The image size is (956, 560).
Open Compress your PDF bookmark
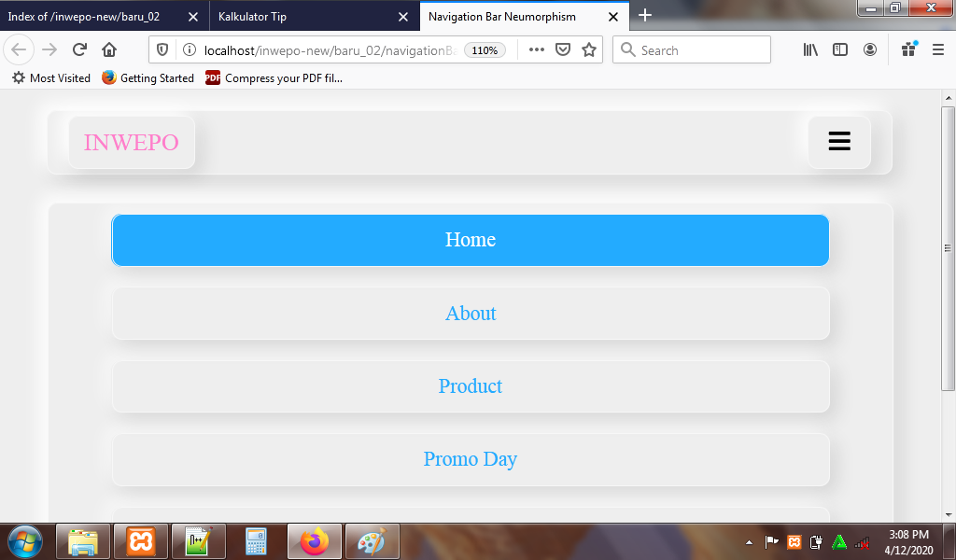[x=274, y=78]
